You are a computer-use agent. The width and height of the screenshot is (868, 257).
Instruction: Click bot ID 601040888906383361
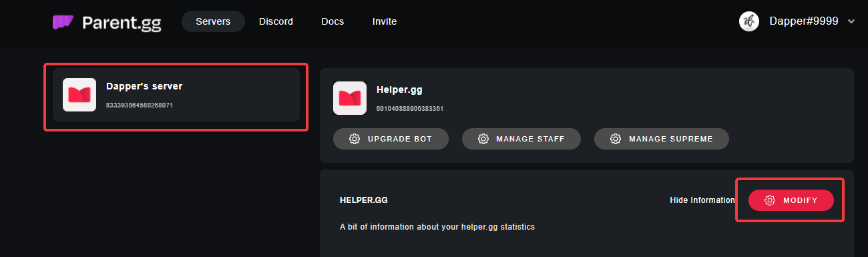coord(410,108)
